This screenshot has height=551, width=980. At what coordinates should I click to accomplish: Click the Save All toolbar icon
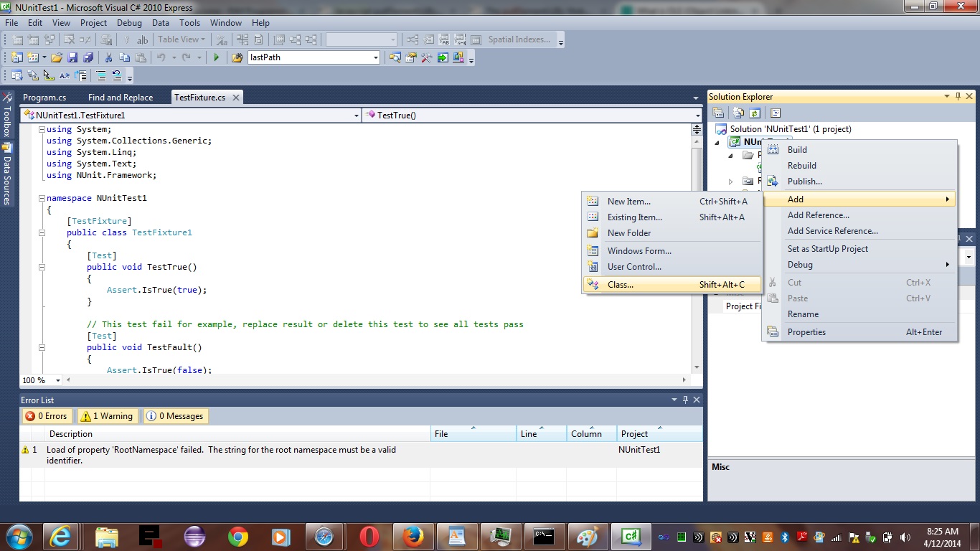click(88, 57)
